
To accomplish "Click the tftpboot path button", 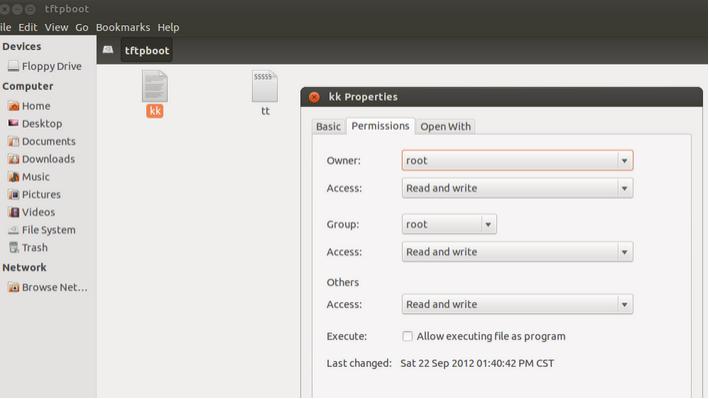I will pos(147,50).
